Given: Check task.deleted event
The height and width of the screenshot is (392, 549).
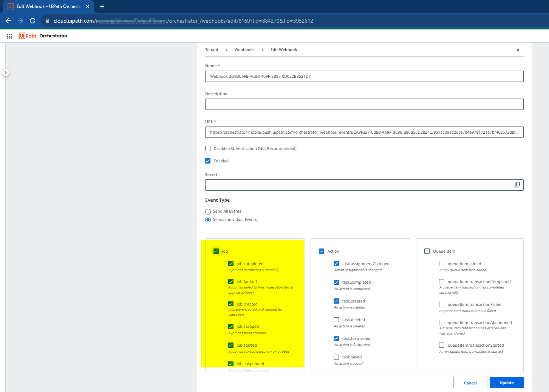Looking at the screenshot, I should pos(336,319).
